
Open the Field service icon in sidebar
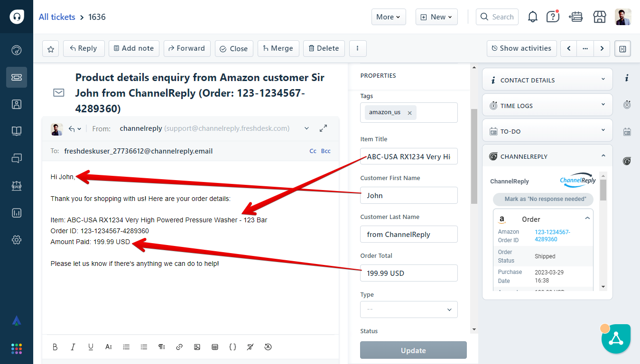tap(17, 186)
